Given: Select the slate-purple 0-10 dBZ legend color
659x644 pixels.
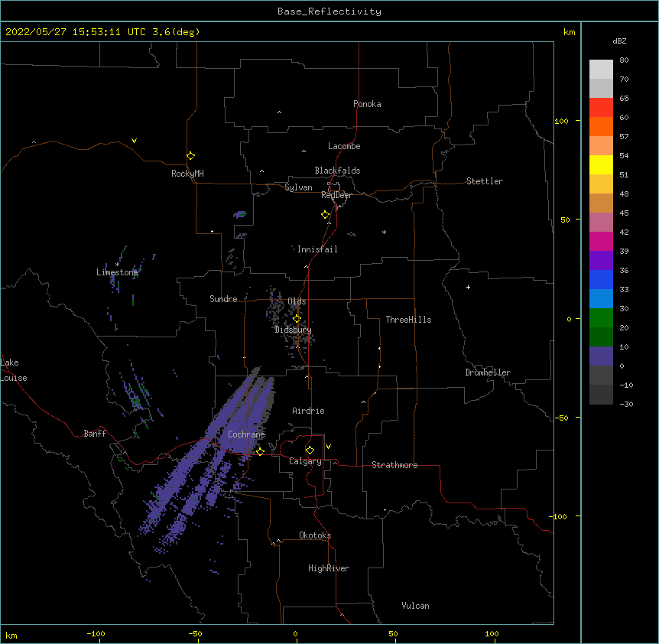Looking at the screenshot, I should [601, 356].
